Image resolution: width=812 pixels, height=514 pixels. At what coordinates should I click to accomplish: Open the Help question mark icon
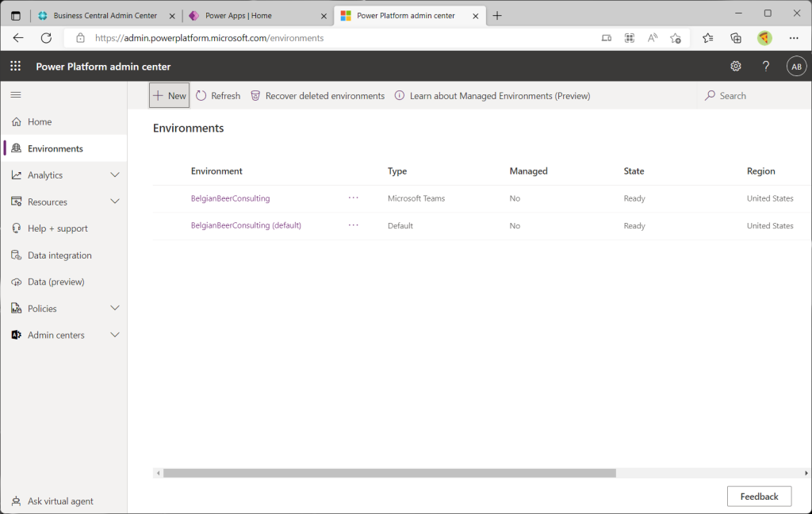pos(766,67)
